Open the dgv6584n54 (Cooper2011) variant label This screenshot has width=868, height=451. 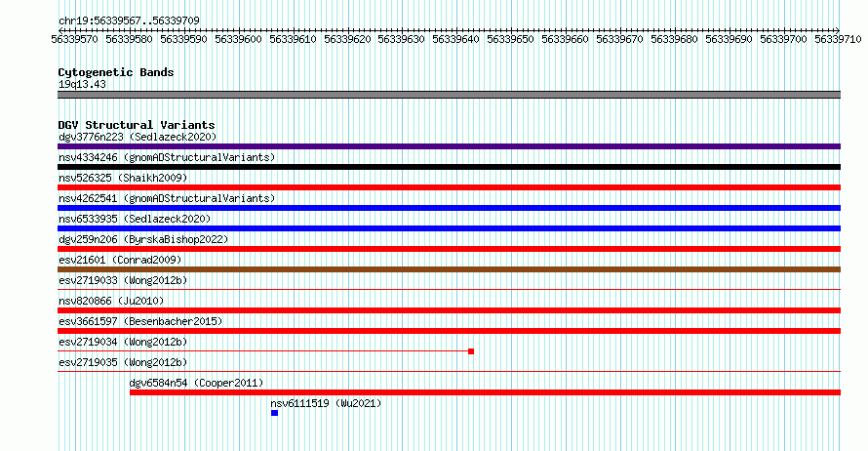(x=196, y=383)
